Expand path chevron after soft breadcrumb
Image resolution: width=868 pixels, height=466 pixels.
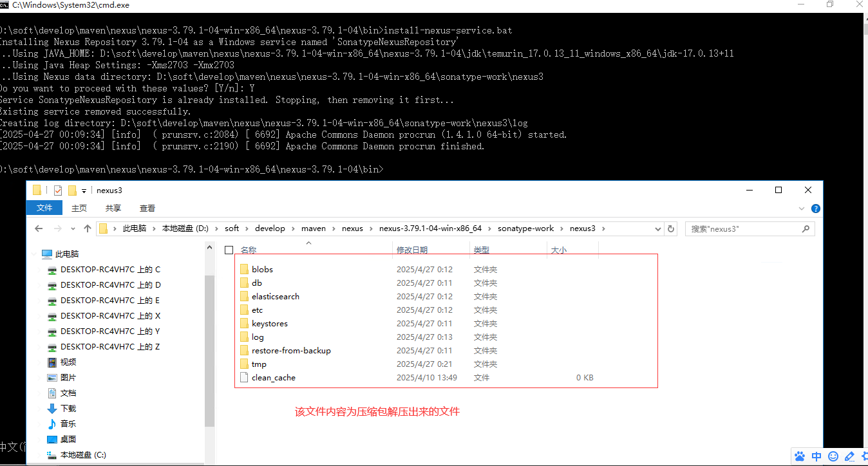click(247, 228)
